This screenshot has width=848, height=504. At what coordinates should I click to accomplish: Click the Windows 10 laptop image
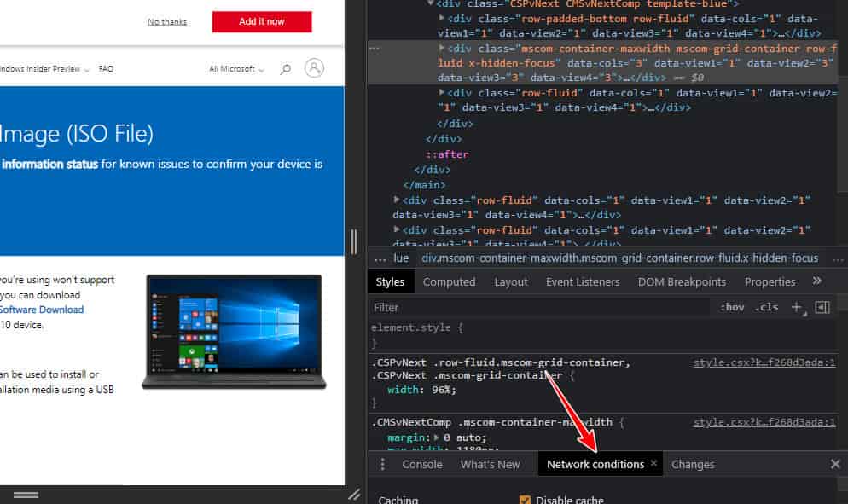coord(234,332)
